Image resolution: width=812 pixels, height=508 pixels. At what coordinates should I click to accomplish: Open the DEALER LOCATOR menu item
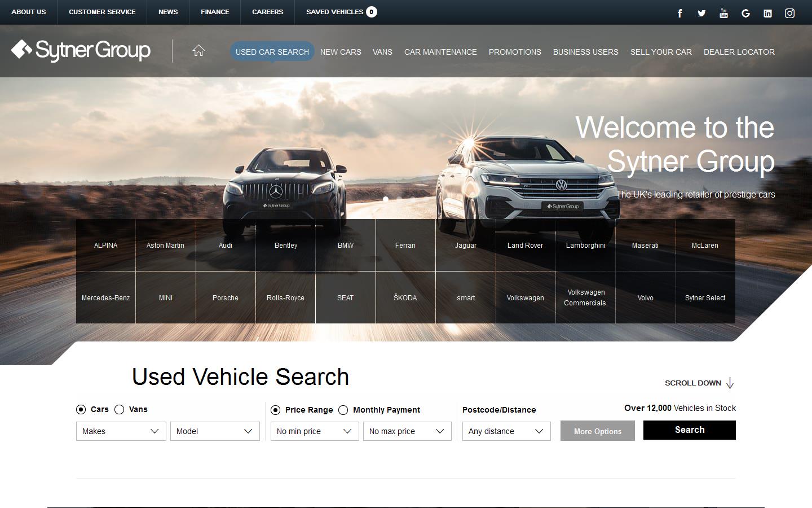point(739,52)
